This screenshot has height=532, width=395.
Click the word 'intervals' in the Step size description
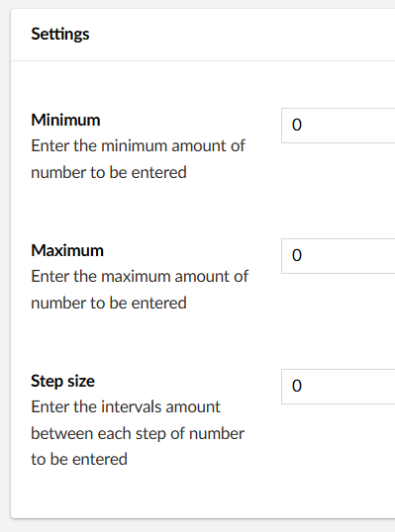(131, 406)
